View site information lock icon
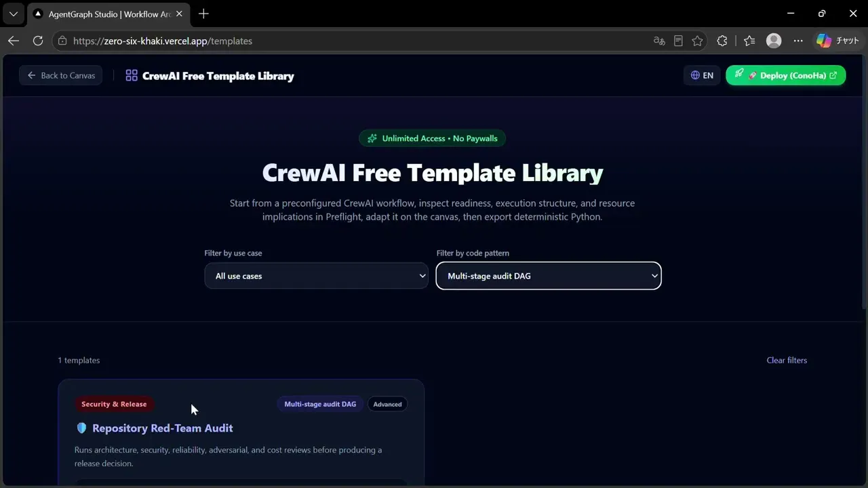The image size is (868, 488). tap(62, 41)
